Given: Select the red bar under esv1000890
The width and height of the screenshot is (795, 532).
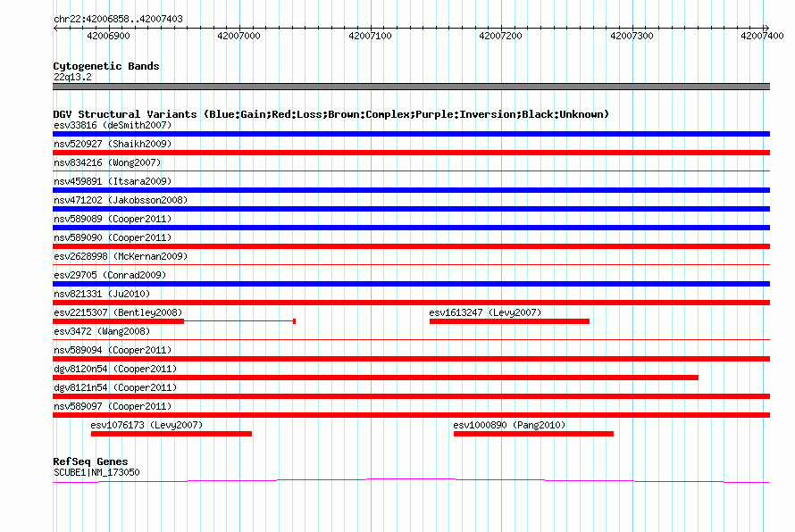Looking at the screenshot, I should [533, 434].
